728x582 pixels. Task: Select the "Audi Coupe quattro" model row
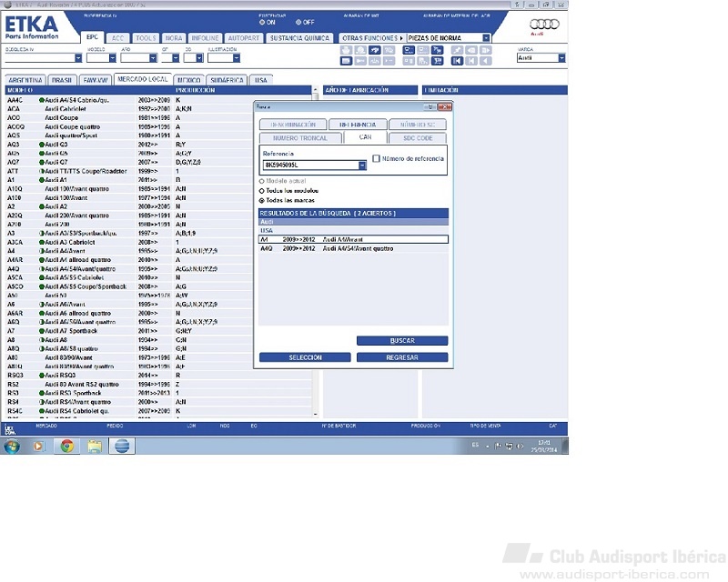click(x=159, y=126)
